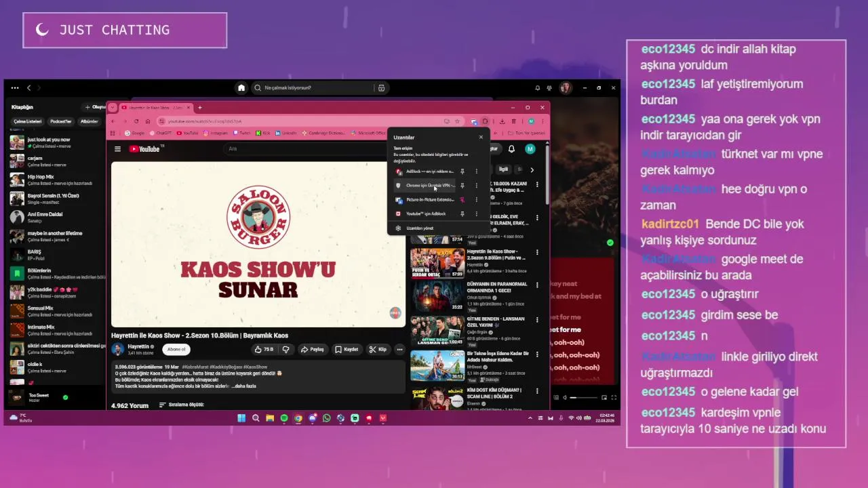Open the LinkedIn bookmark

pos(286,133)
